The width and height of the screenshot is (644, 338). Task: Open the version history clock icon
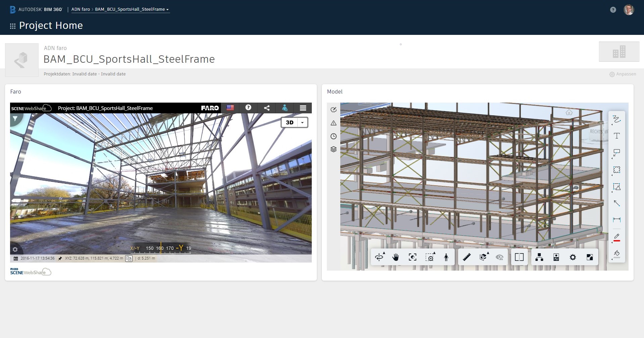[x=333, y=136]
